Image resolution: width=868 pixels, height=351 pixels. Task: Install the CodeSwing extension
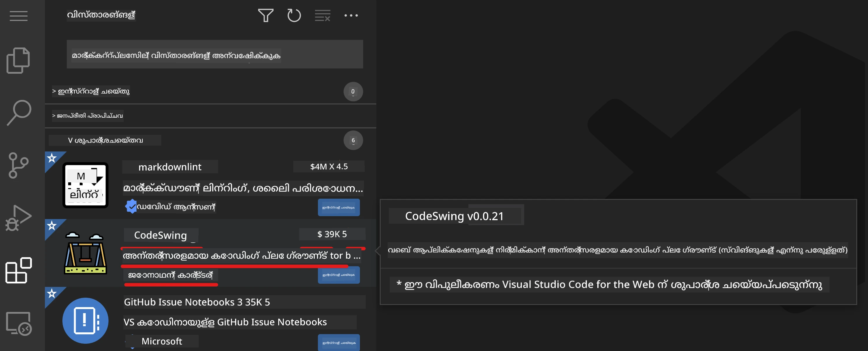click(x=339, y=275)
